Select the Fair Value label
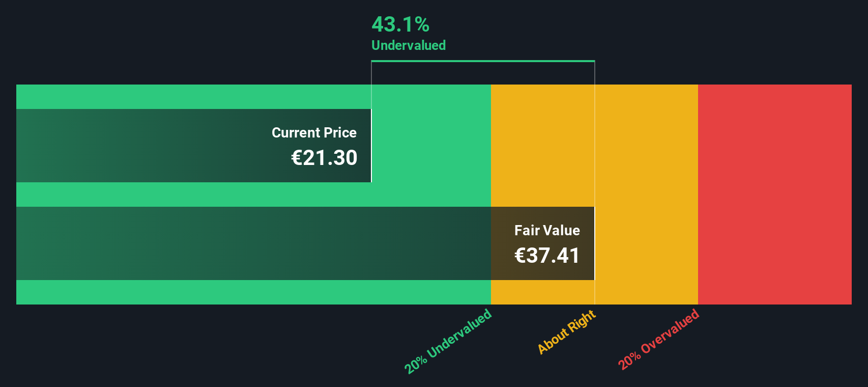This screenshot has width=868, height=387. pos(547,231)
